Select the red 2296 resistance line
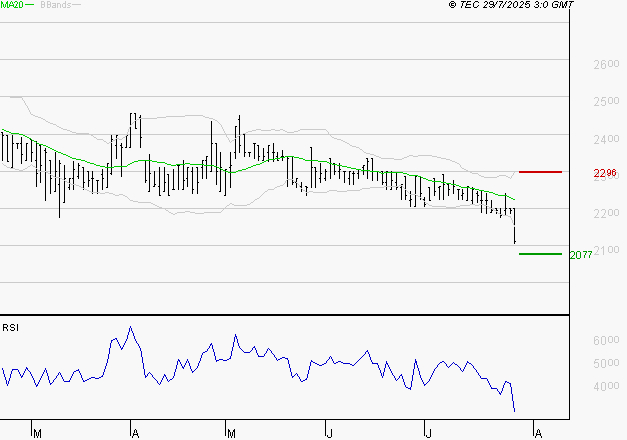Viewport: 627px width, 440px height. [x=540, y=172]
